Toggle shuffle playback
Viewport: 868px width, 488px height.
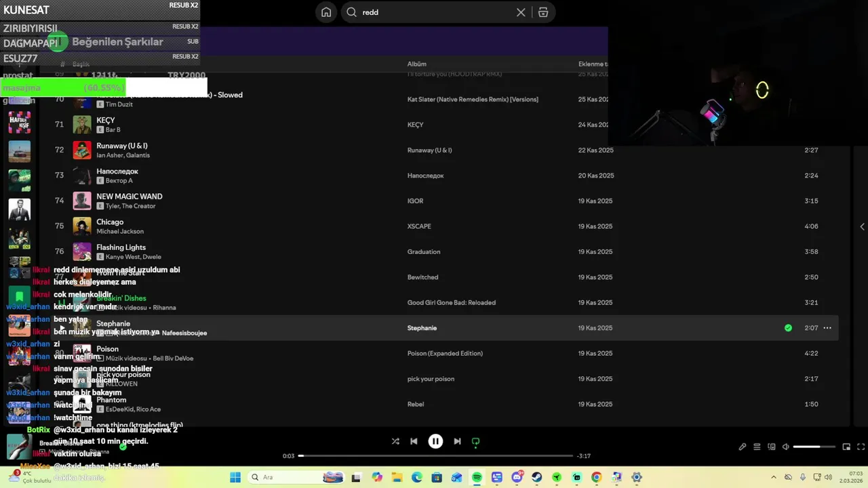[x=395, y=441]
